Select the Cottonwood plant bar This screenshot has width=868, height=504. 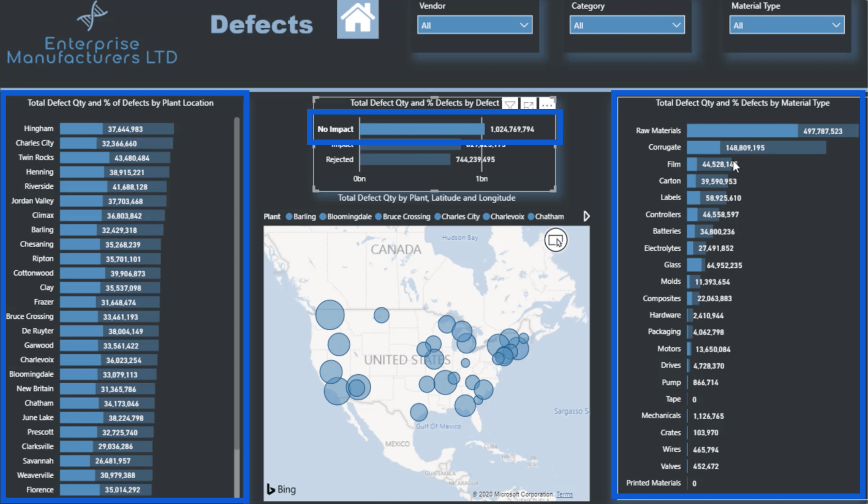pos(110,273)
